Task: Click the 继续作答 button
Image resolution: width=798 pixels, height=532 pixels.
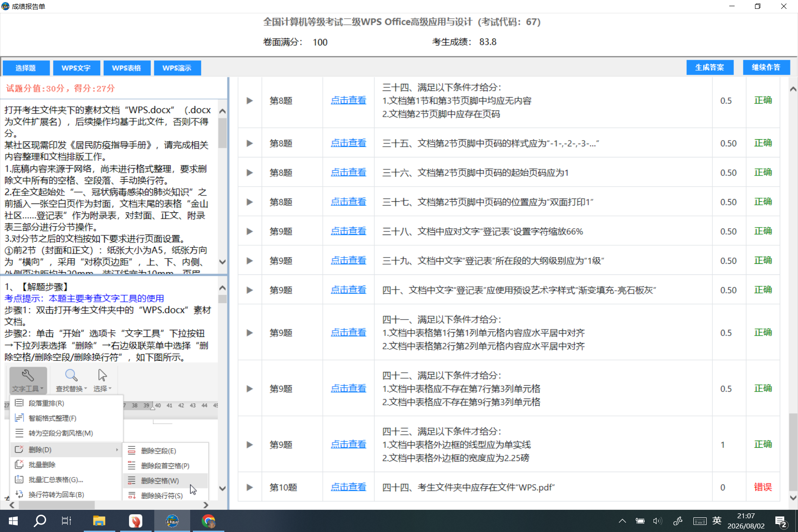Action: [766, 67]
